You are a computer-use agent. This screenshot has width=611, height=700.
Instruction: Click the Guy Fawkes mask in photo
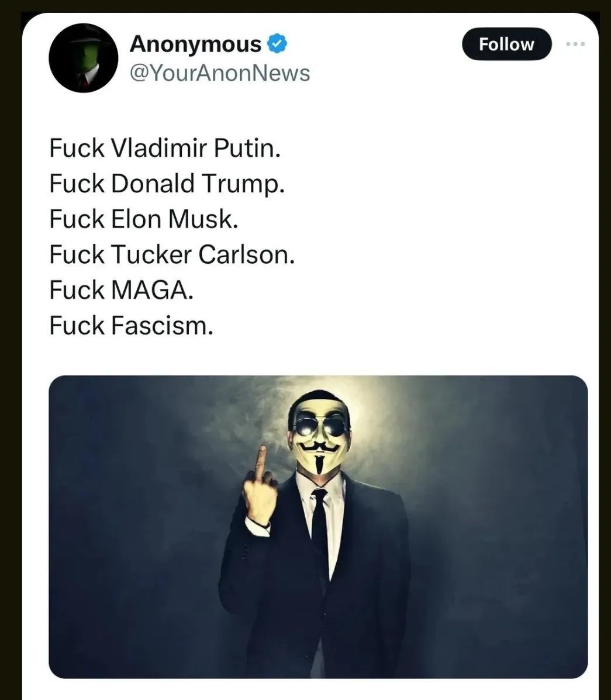pos(320,435)
